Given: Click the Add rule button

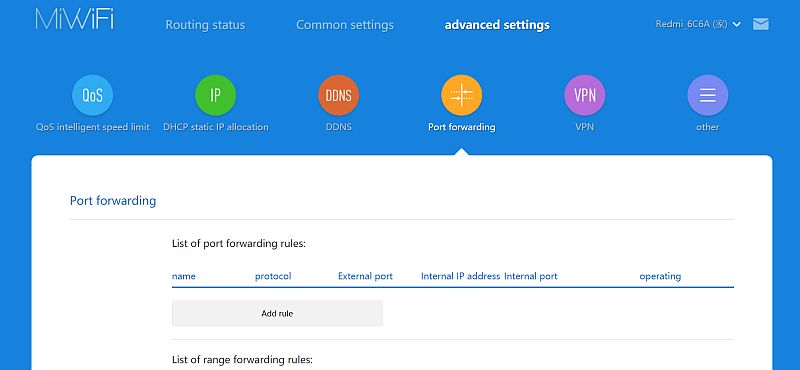Looking at the screenshot, I should (277, 313).
